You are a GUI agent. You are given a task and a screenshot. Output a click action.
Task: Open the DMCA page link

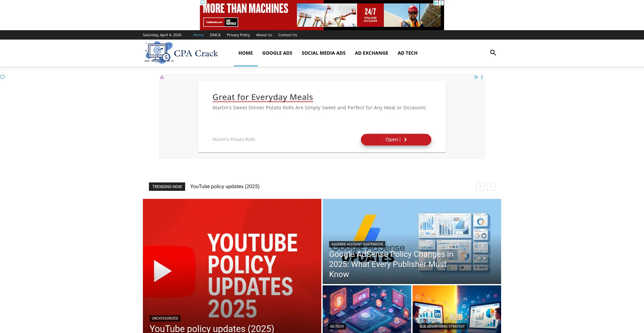click(x=215, y=35)
